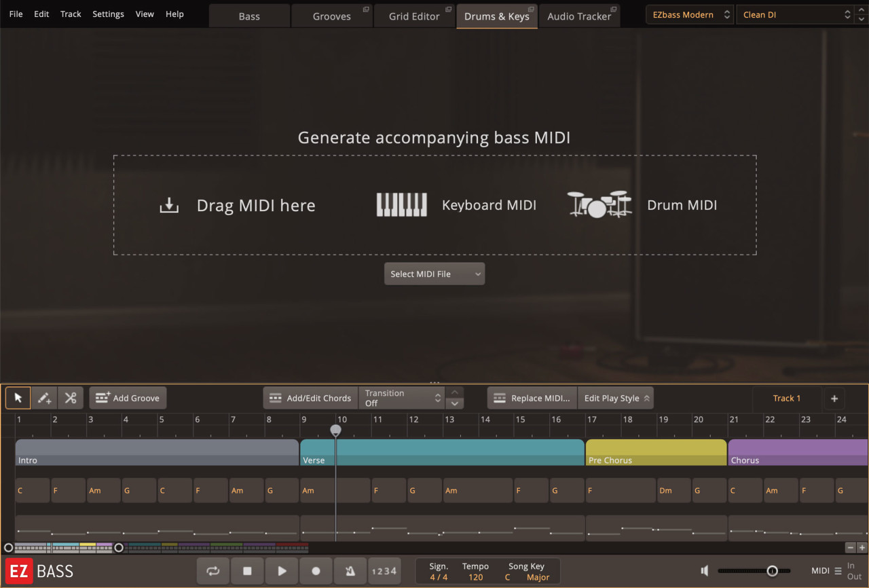This screenshot has height=588, width=869.
Task: Add a new track with plus button
Action: pos(834,399)
